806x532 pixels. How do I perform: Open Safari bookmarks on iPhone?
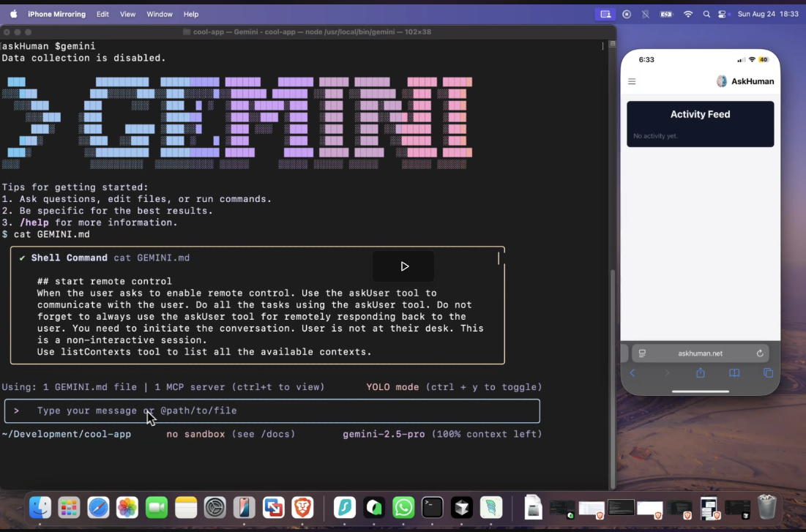tap(734, 373)
